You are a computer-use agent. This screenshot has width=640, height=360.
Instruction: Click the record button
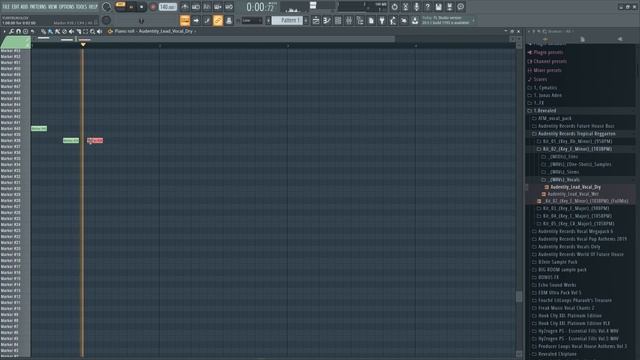point(153,7)
